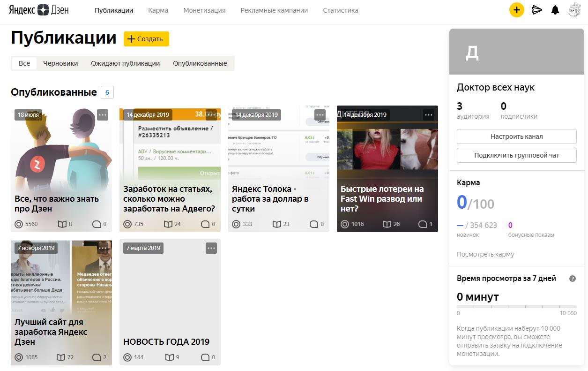Viewport: 588px width, 371px height.
Task: Click the Yandex Zen logo
Action: click(x=39, y=10)
